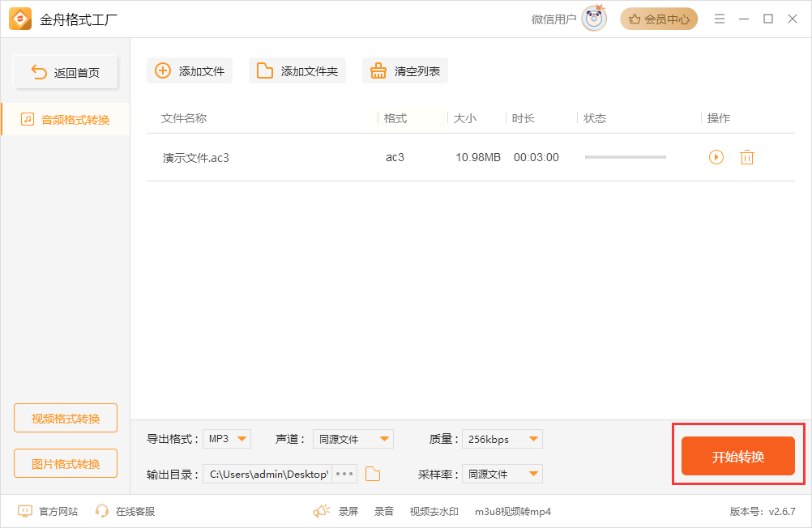The width and height of the screenshot is (812, 528).
Task: Click the megaphone announcement icon
Action: 322,511
